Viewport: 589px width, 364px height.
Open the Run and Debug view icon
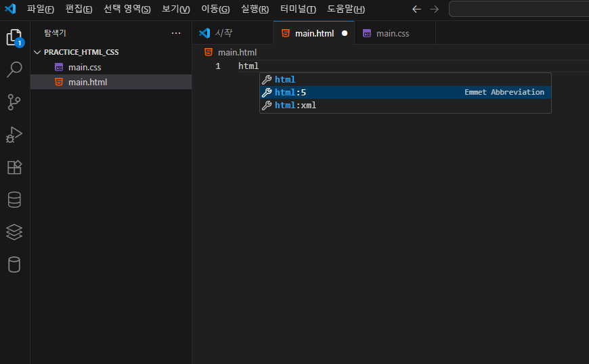14,135
